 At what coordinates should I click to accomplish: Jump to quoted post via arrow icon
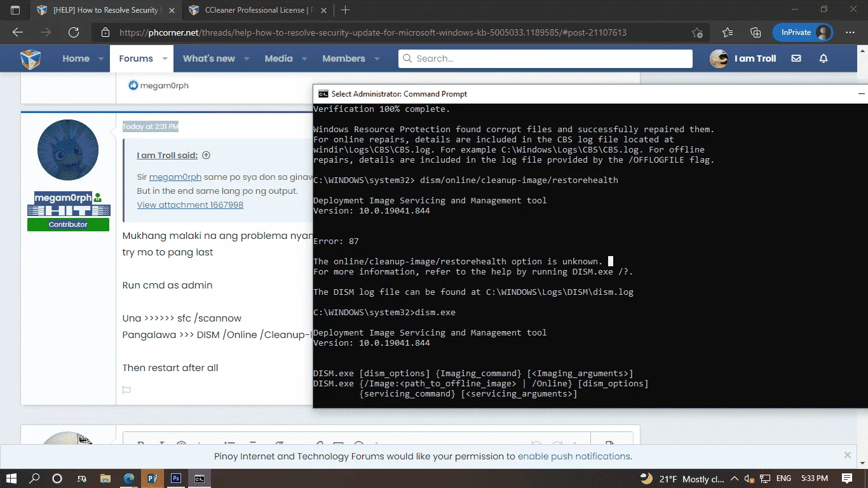tap(206, 155)
